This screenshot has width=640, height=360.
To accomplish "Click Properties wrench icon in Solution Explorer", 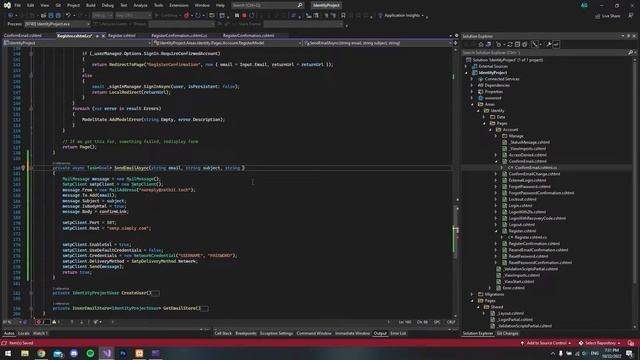I will (549, 44).
